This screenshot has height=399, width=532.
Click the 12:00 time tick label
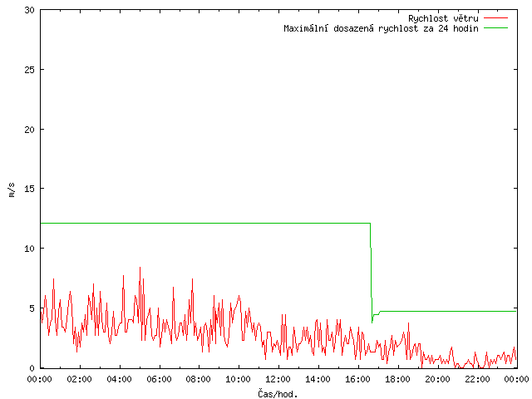278,379
